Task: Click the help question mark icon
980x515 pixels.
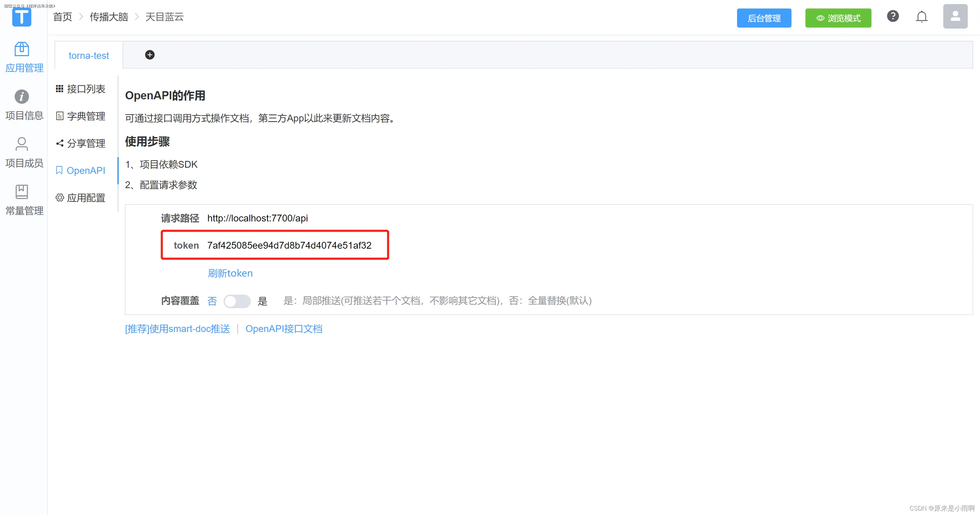Action: (x=893, y=16)
